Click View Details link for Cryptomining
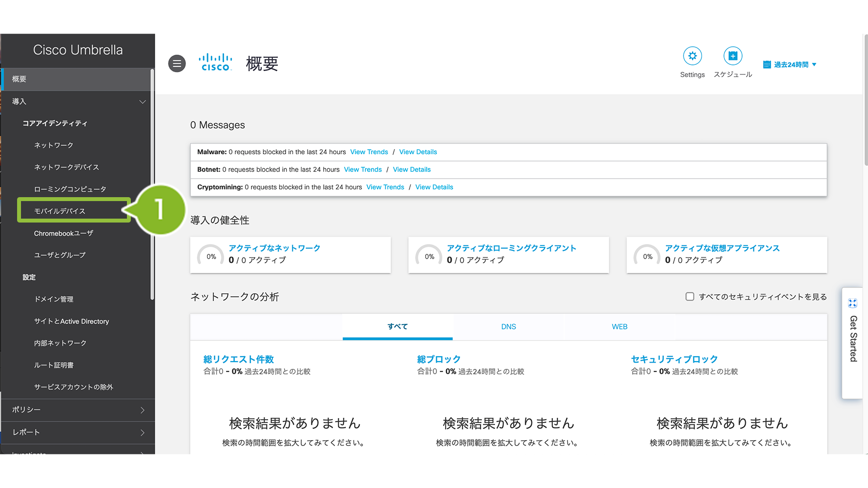The height and width of the screenshot is (488, 868). pos(434,187)
